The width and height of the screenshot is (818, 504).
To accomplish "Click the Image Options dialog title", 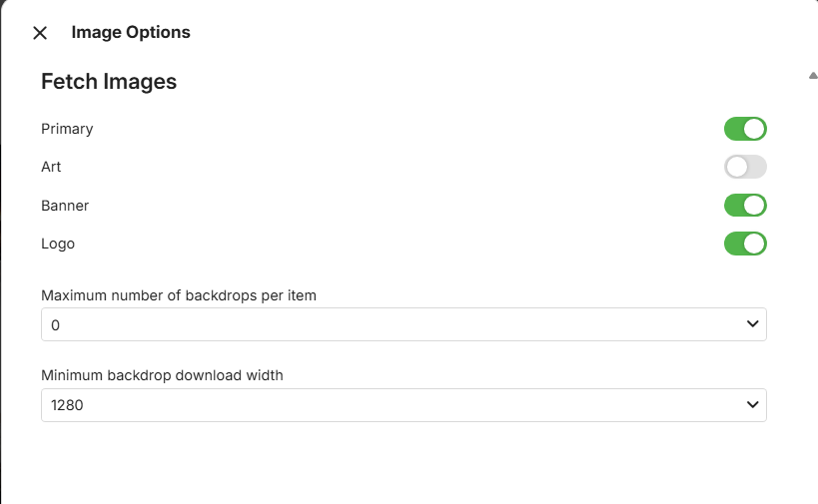I will click(131, 33).
